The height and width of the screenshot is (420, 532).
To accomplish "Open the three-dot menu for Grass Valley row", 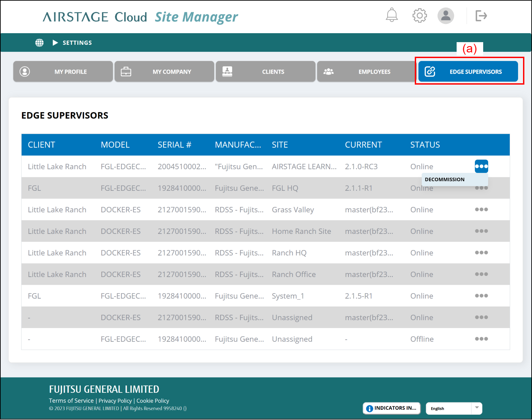I will point(481,209).
